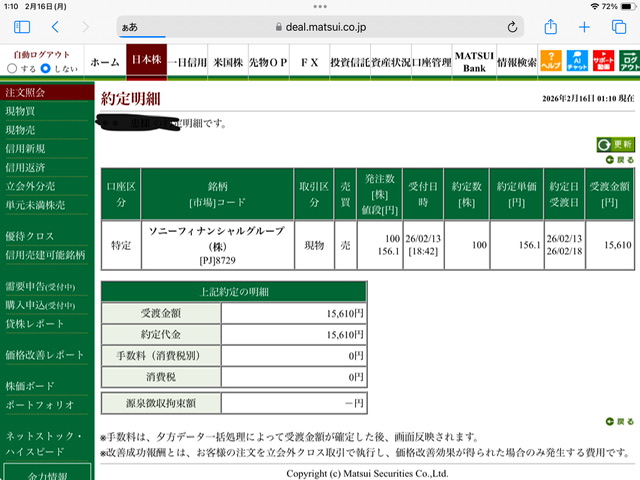Screen dimensions: 640x480
Task: Open the 日本株 tab
Action: point(147,60)
